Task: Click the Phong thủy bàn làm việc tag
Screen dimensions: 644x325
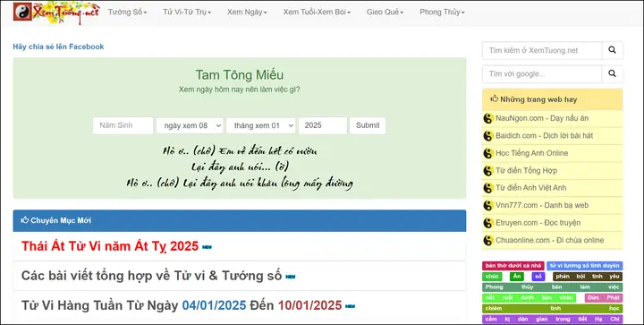Action: pos(553,287)
